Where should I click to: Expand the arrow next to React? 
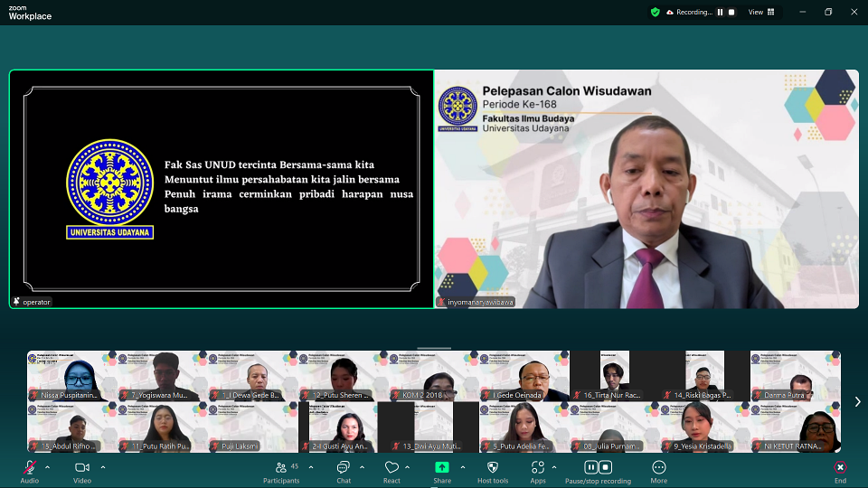[408, 467]
